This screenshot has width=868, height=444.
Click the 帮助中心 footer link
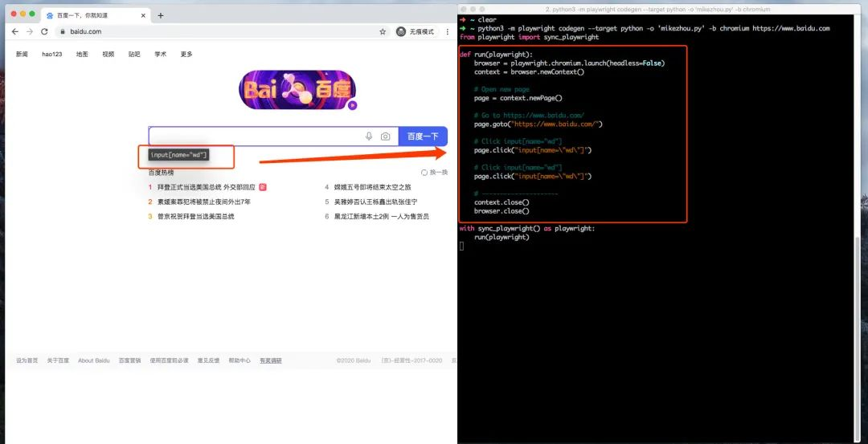240,360
